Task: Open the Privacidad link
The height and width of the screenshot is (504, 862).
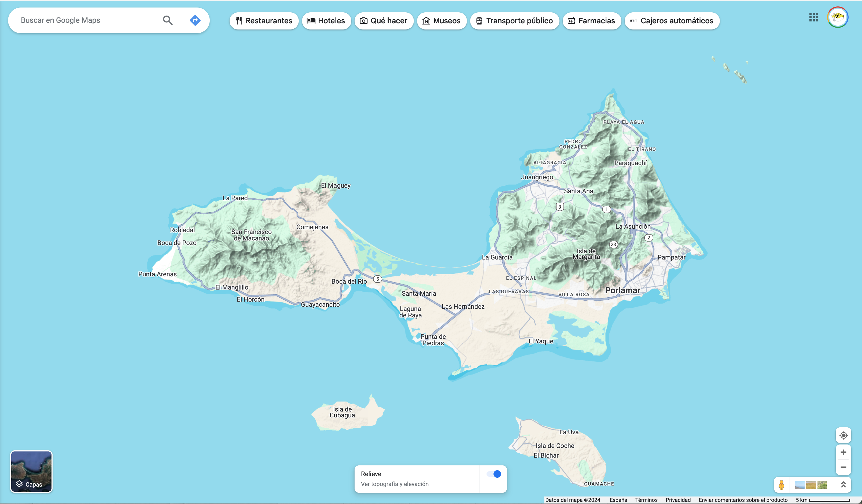Action: tap(678, 500)
